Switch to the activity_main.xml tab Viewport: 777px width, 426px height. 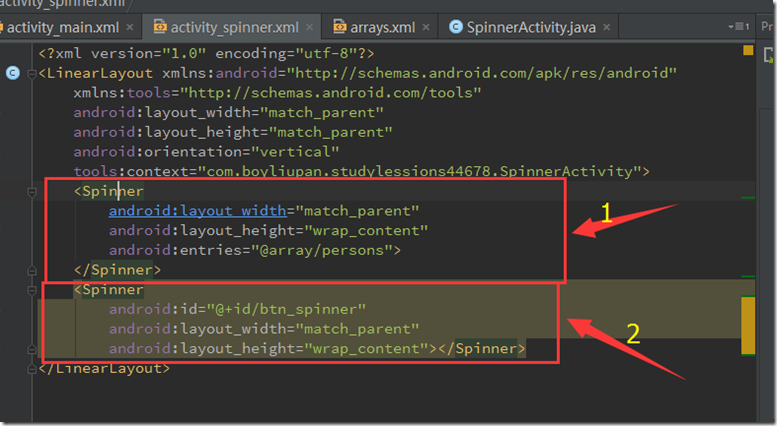(x=62, y=27)
